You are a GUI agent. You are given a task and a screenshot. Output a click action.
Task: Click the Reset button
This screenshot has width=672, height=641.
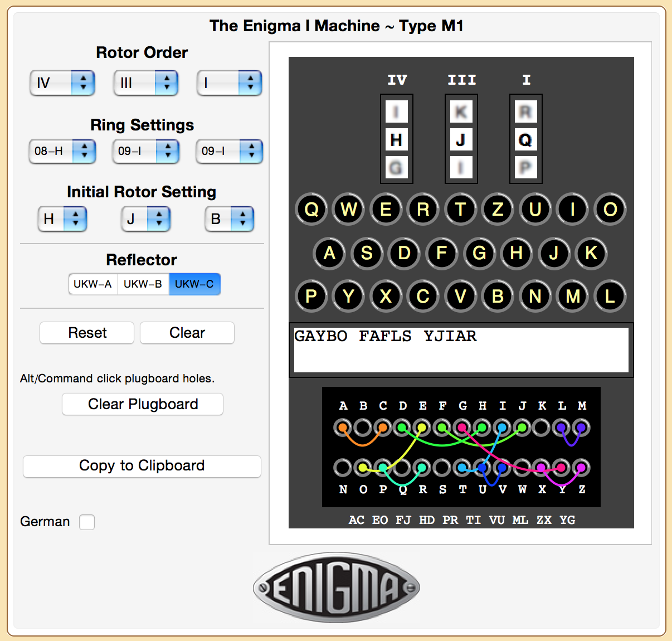click(87, 333)
